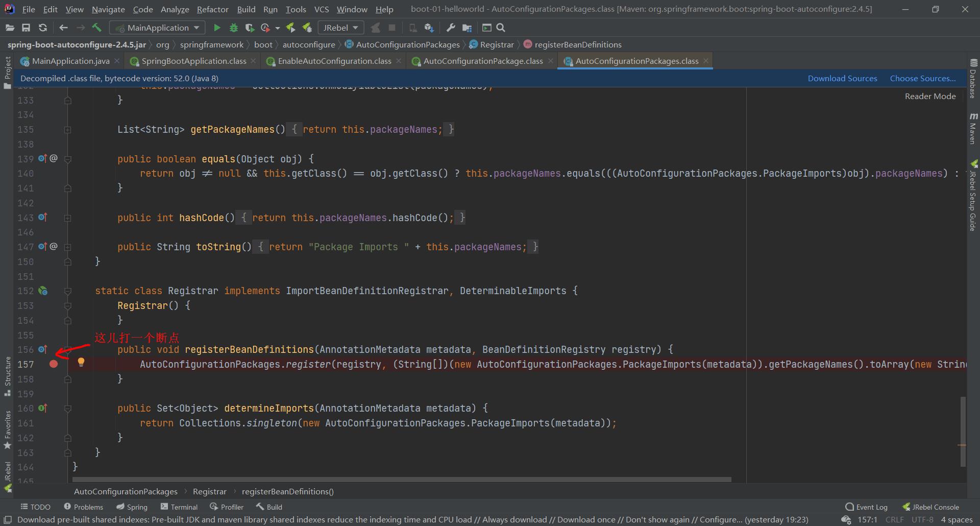980x526 pixels.
Task: Open the Settings wrench icon
Action: (451, 28)
